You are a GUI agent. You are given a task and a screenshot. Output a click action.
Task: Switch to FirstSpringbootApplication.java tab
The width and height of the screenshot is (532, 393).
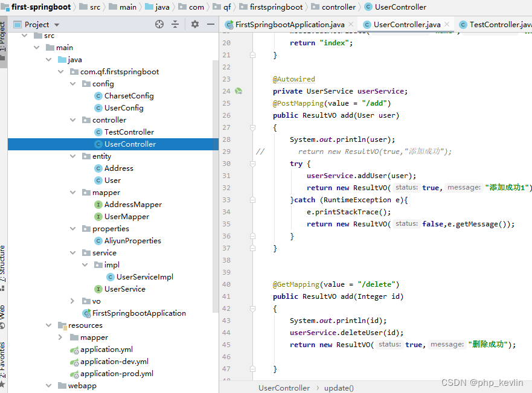[290, 24]
